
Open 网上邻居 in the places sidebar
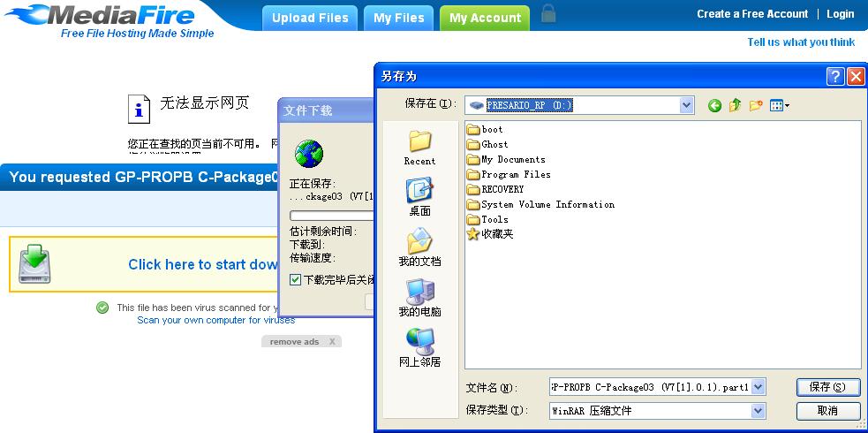tap(419, 348)
